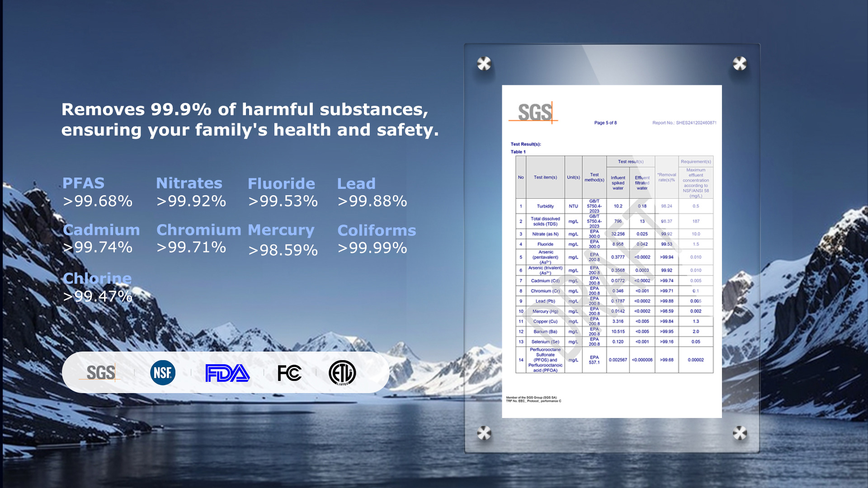This screenshot has height=488, width=868.
Task: Click the 'Test item(s)' column header
Action: coord(545,178)
